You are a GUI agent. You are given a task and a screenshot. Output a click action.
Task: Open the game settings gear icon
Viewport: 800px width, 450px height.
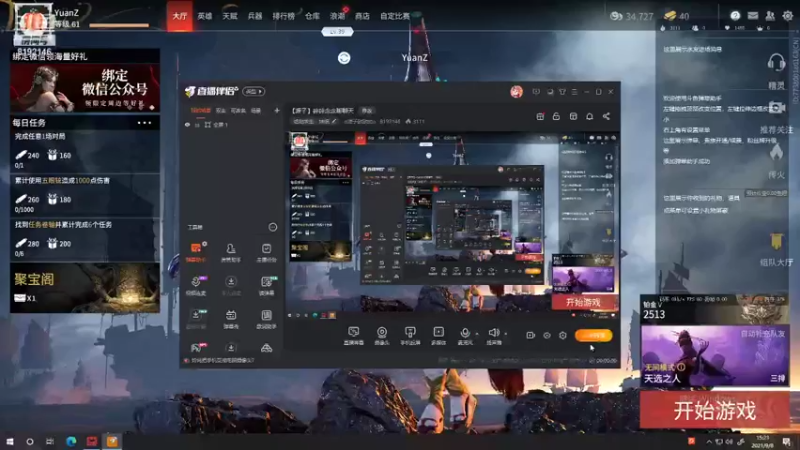pos(788,16)
